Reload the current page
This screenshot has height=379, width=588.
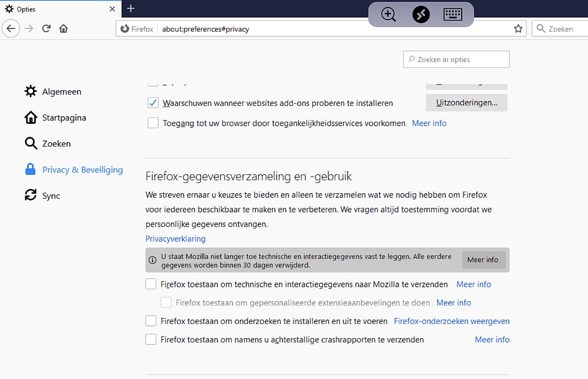[46, 28]
